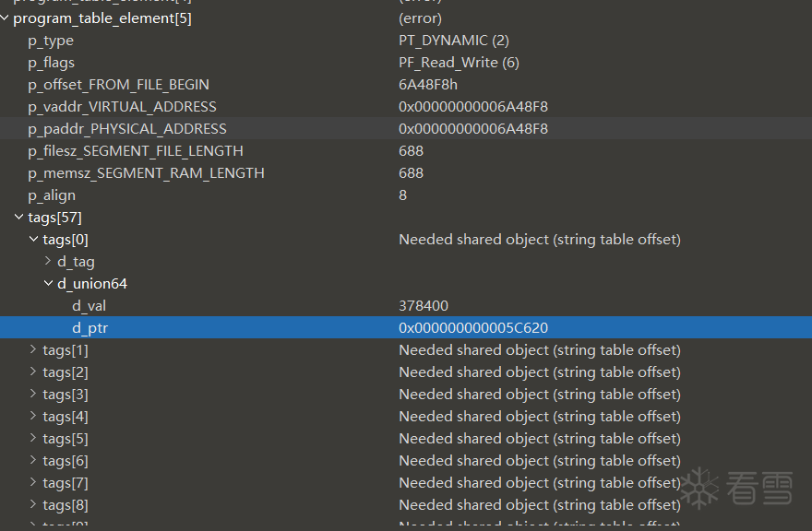Expand tags[3] chevron
The width and height of the screenshot is (812, 531).
click(33, 395)
